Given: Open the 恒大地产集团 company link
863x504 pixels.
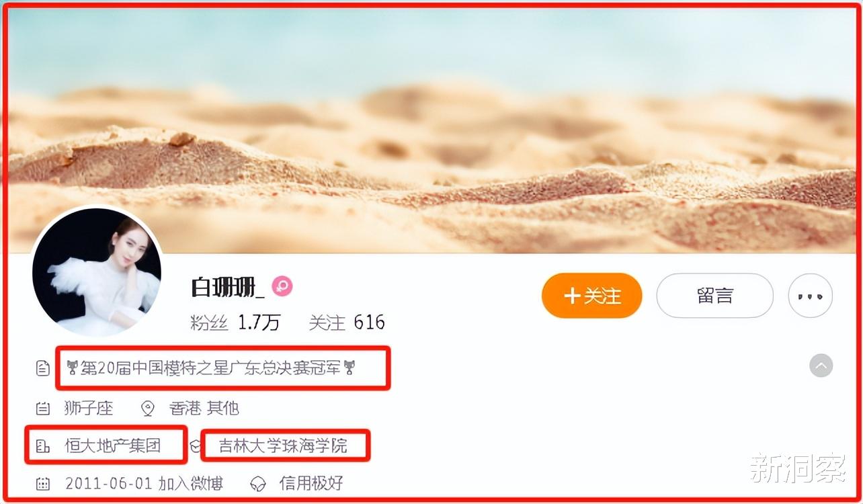Looking at the screenshot, I should [x=113, y=446].
